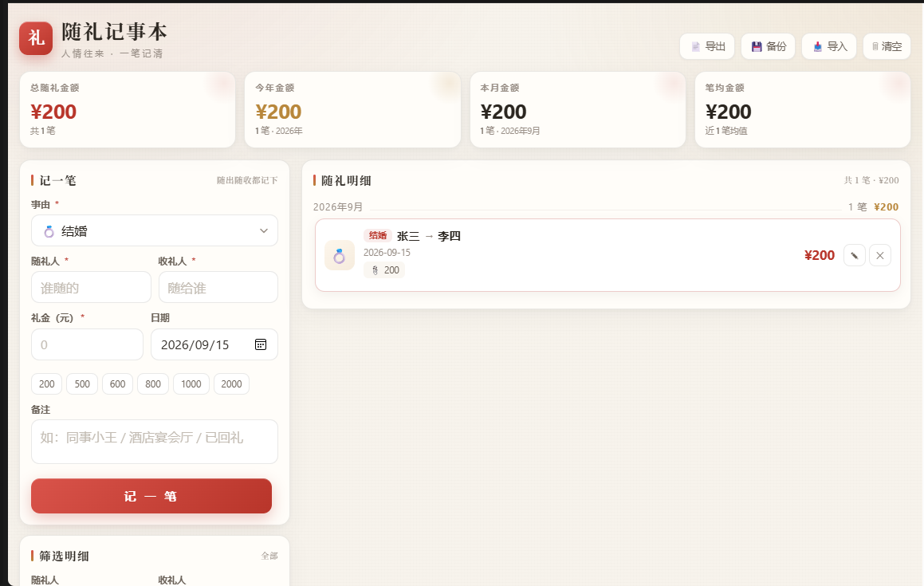Click the 本月金额 stat card
The image size is (924, 586).
point(578,110)
